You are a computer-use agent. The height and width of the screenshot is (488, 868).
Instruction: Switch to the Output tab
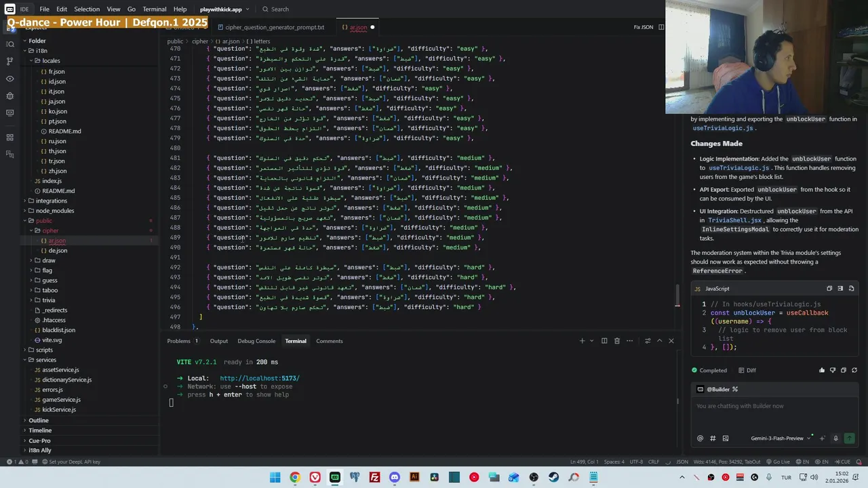(x=218, y=341)
